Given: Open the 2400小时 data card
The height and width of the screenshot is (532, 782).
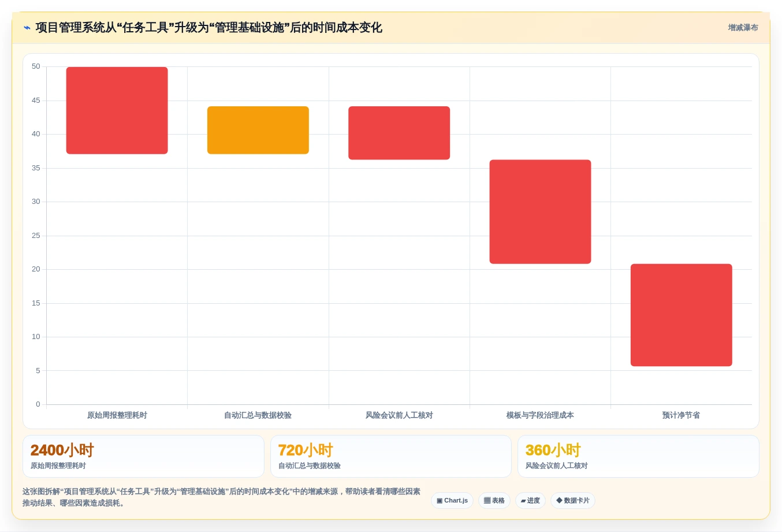Looking at the screenshot, I should point(143,456).
